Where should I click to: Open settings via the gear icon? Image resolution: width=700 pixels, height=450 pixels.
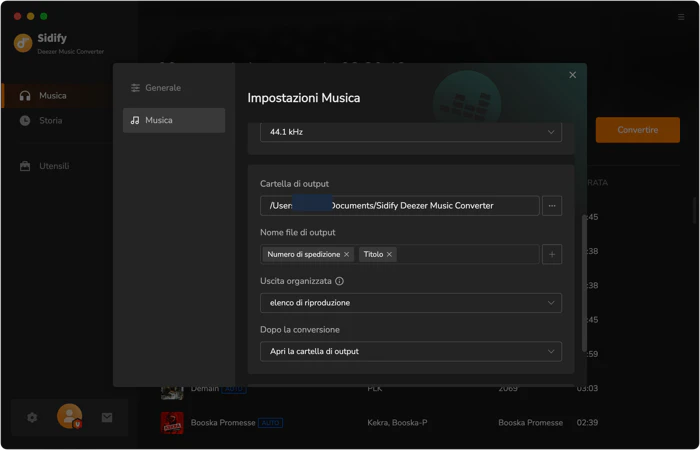(32, 418)
